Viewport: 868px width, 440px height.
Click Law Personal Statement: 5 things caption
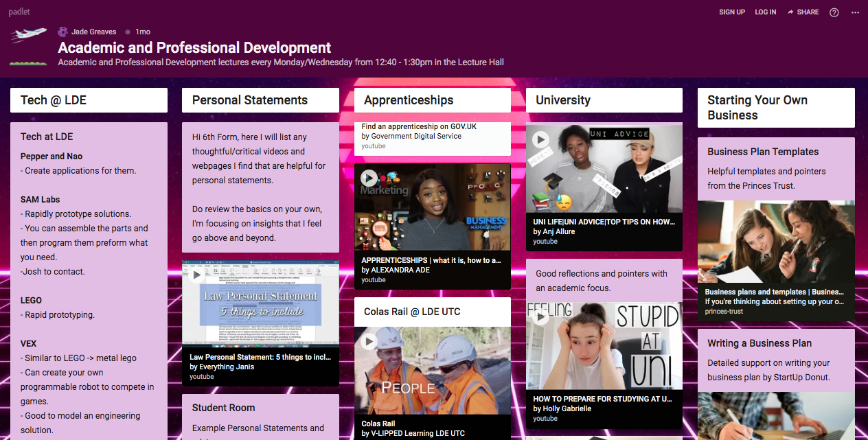point(260,357)
